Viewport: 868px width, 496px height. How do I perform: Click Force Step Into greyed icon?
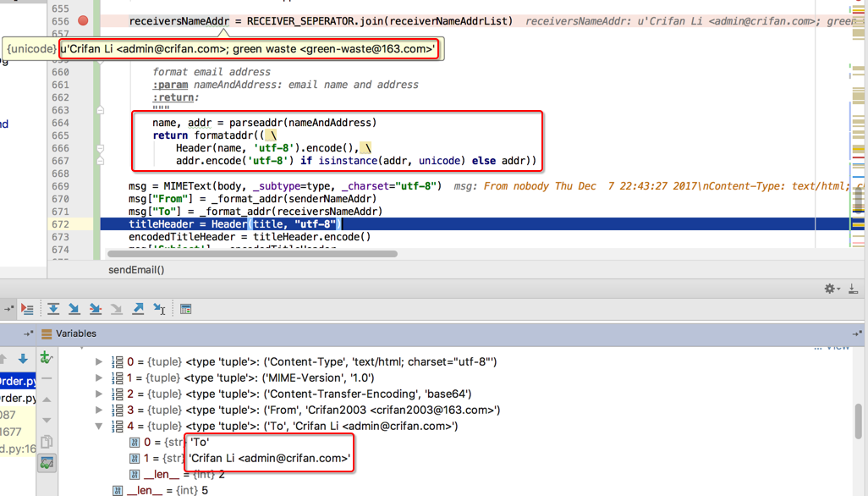[116, 309]
